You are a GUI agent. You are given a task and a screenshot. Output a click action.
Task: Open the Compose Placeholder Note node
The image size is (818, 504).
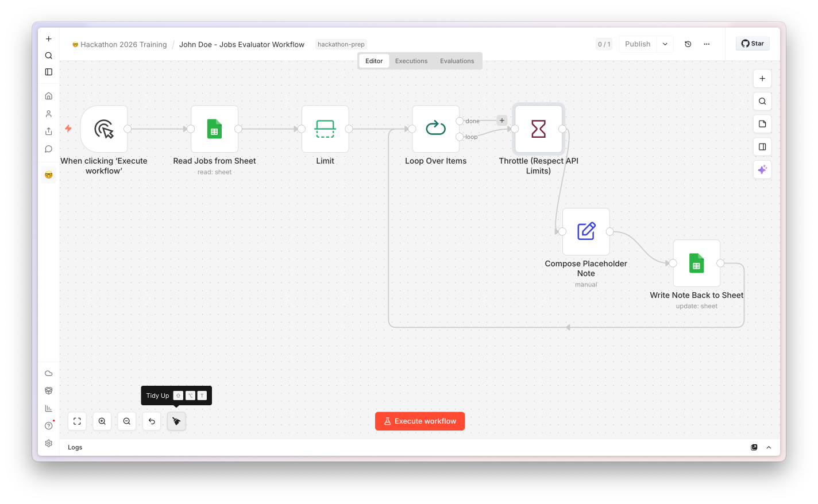click(586, 231)
